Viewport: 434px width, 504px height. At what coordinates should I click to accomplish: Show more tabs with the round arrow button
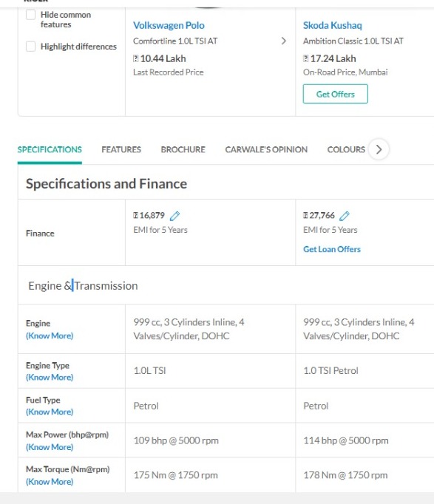[379, 149]
